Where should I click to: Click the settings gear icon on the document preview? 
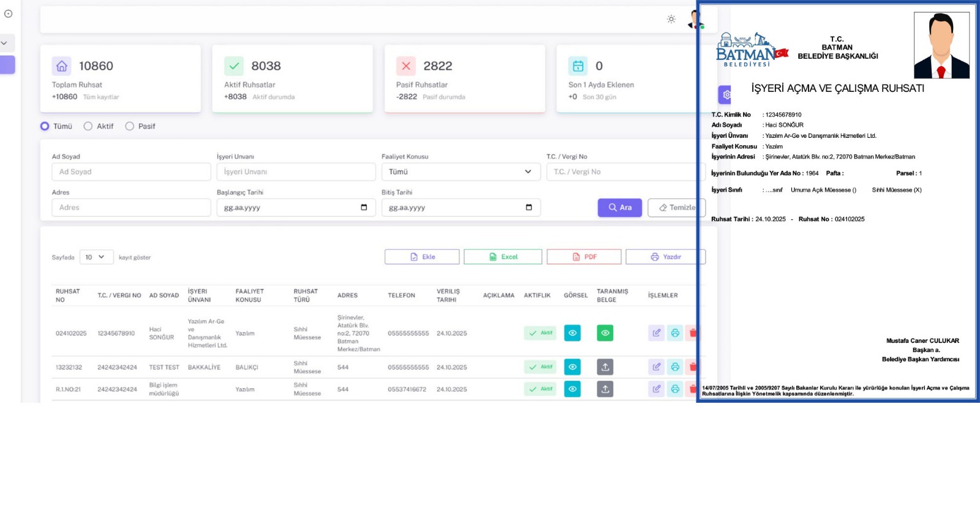(726, 95)
